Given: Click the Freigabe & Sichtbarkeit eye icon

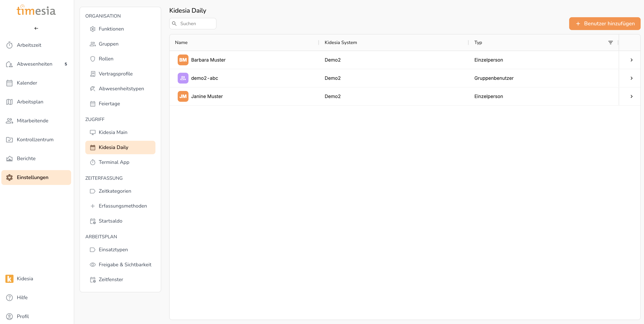Looking at the screenshot, I should click(x=93, y=264).
